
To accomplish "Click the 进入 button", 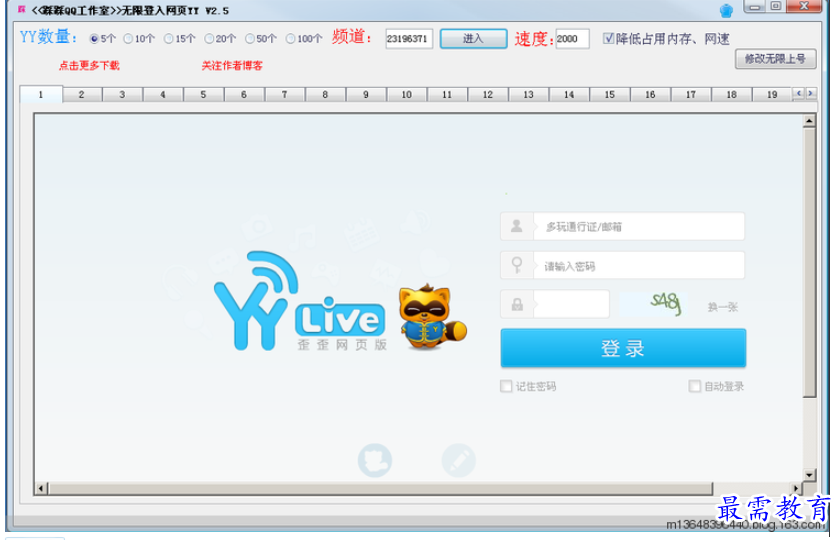I will 474,39.
